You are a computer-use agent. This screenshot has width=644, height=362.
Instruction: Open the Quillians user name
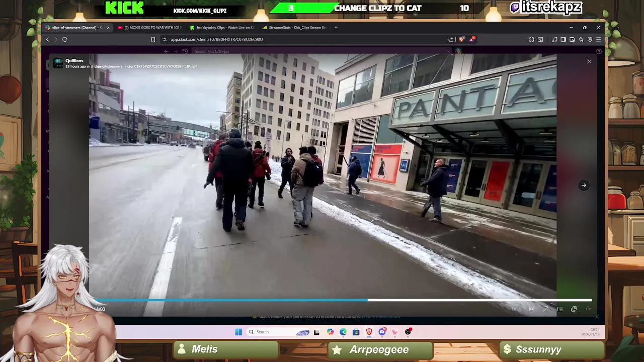[x=74, y=61]
